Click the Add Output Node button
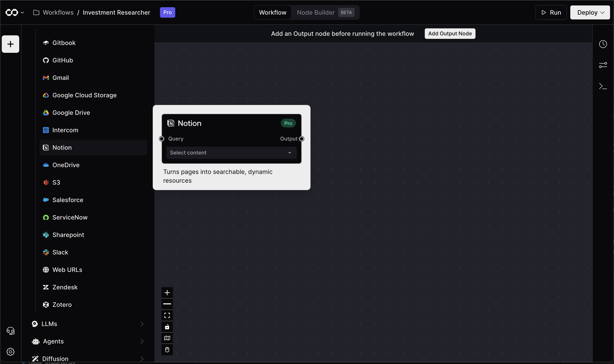This screenshot has height=364, width=614. pyautogui.click(x=450, y=33)
